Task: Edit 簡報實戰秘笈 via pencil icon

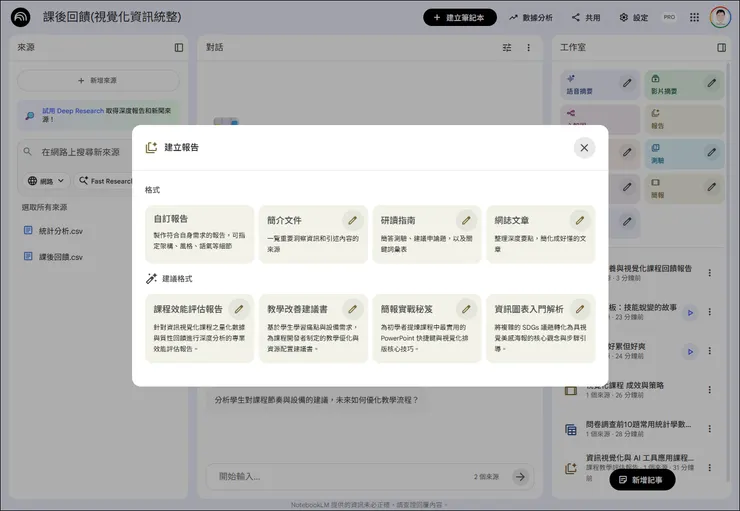Action: click(x=466, y=309)
